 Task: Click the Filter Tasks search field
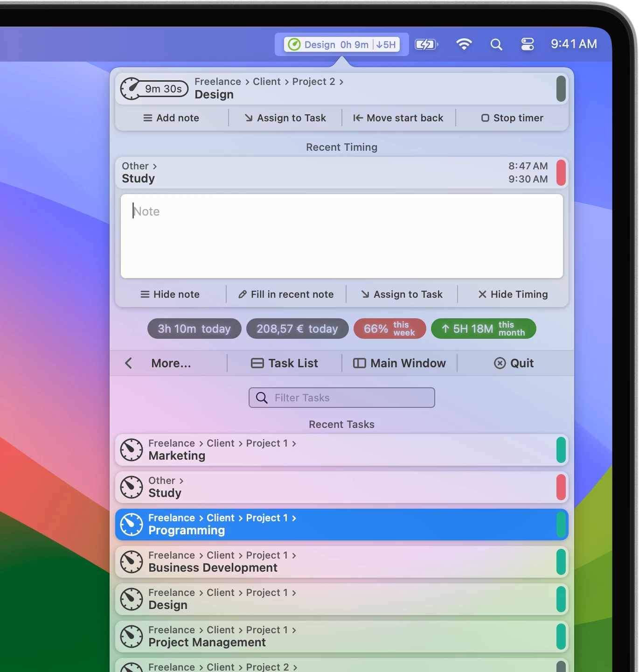[x=342, y=398]
